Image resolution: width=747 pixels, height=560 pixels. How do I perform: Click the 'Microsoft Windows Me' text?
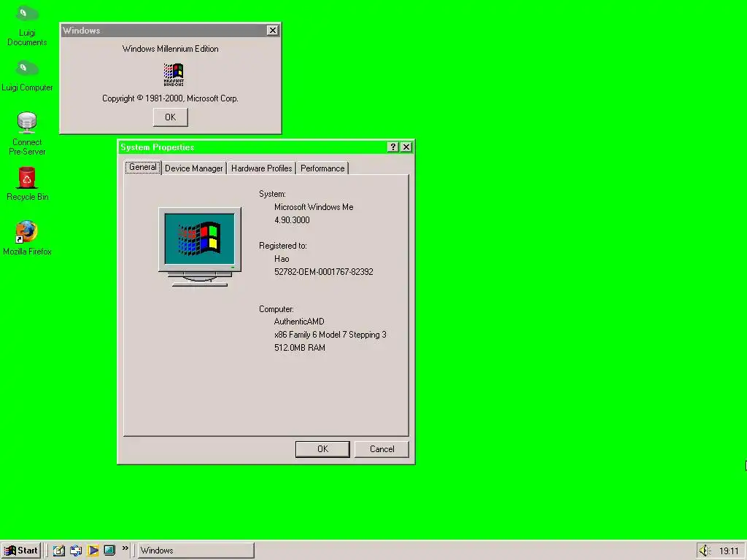click(x=314, y=207)
